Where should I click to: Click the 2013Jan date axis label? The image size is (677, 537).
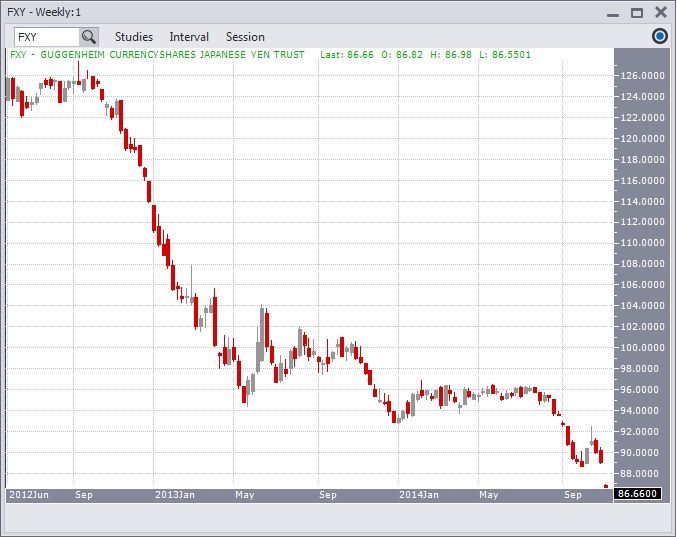[x=175, y=495]
